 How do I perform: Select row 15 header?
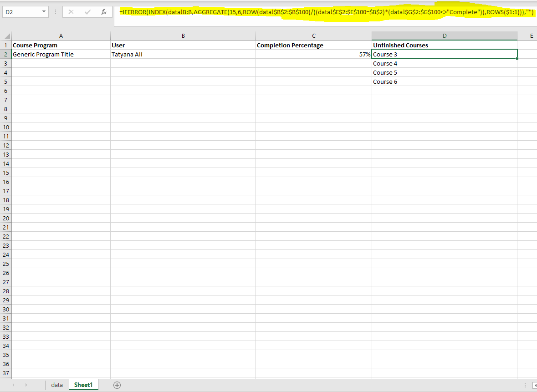click(x=6, y=173)
